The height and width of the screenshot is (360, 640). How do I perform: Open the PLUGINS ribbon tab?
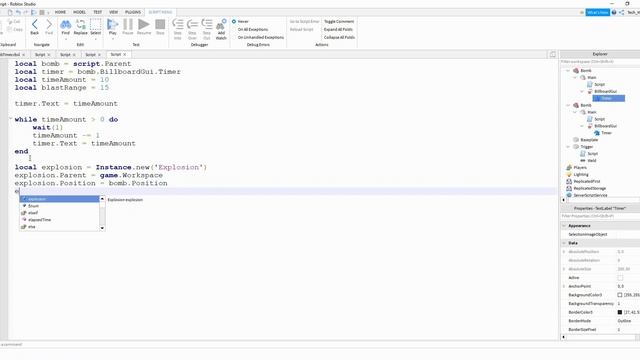[133, 12]
